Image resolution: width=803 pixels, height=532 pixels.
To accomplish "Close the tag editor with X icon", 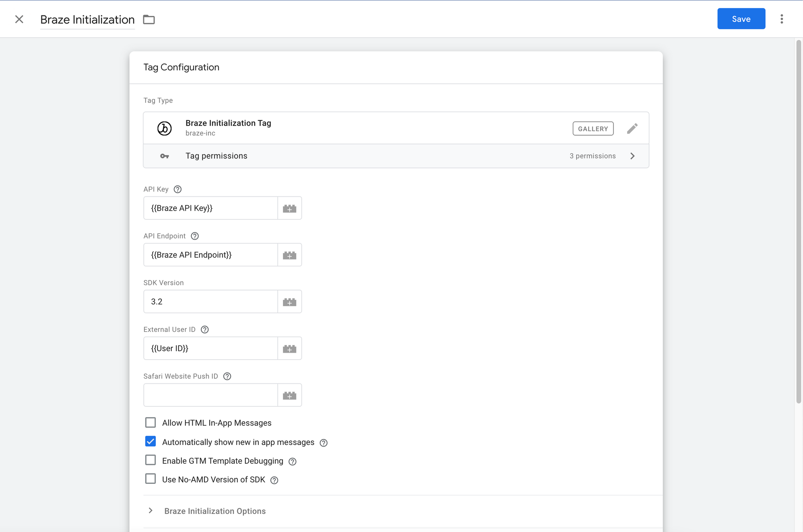I will pos(19,19).
